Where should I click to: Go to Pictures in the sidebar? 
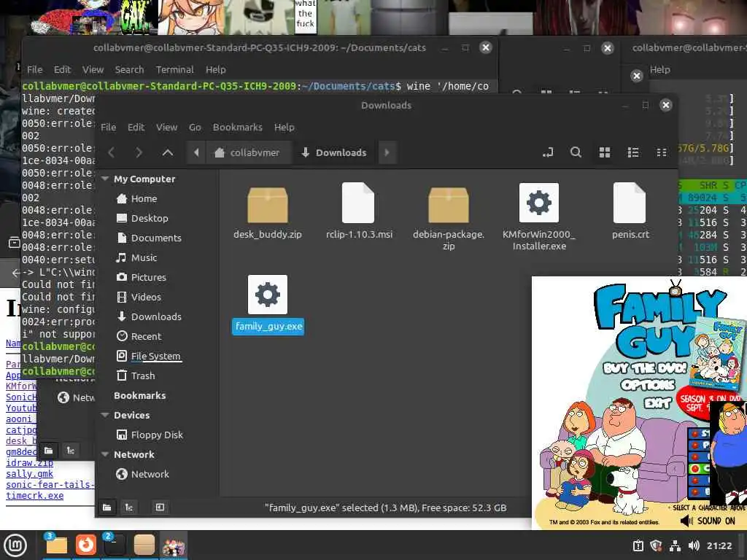(x=148, y=277)
